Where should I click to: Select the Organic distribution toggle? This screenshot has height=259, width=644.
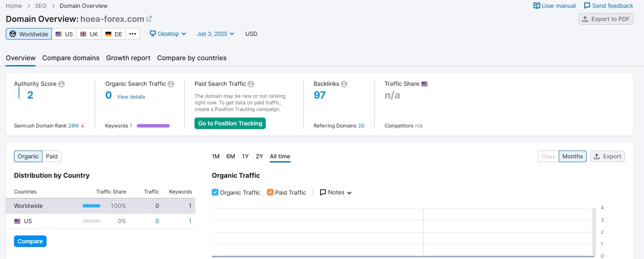pyautogui.click(x=28, y=156)
